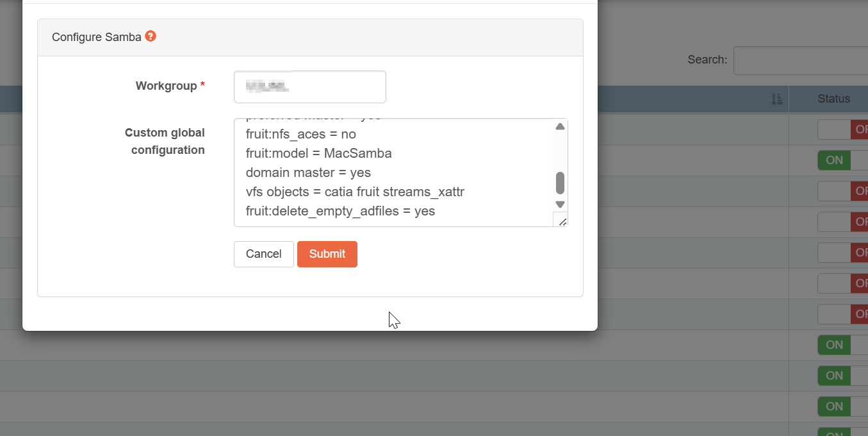Toggle the second row's ON status switch
The width and height of the screenshot is (868, 436).
[842, 160]
